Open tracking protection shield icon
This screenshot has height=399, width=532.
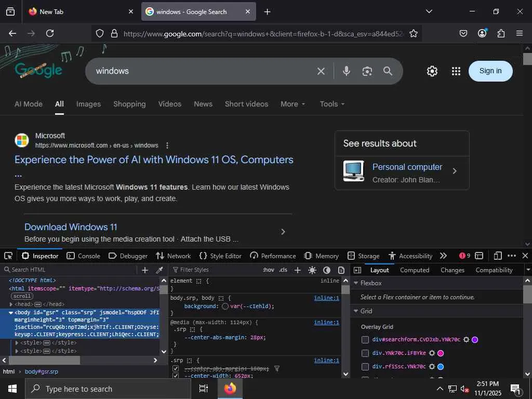pyautogui.click(x=99, y=33)
